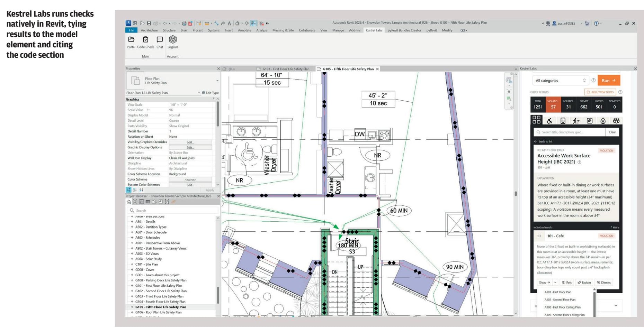This screenshot has height=332, width=644.
Task: Click the back to list link
Action: tap(543, 141)
